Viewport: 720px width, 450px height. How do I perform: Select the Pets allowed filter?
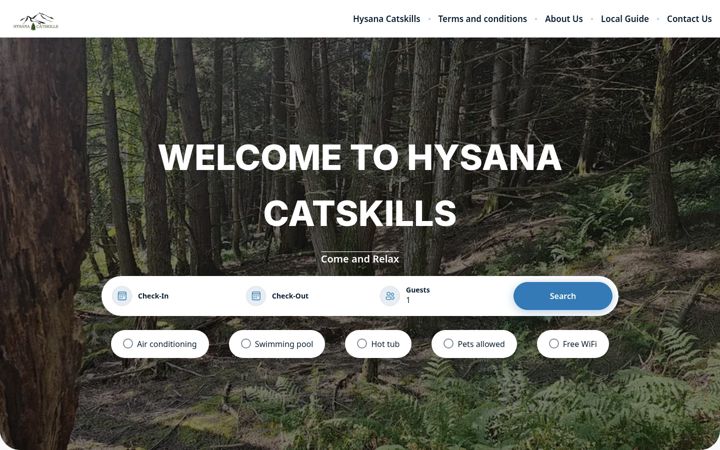coord(474,344)
